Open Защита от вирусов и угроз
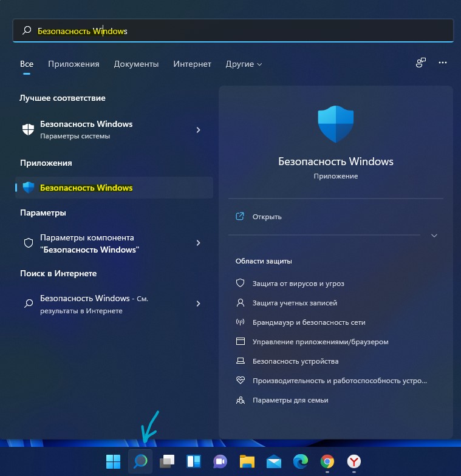 [298, 284]
